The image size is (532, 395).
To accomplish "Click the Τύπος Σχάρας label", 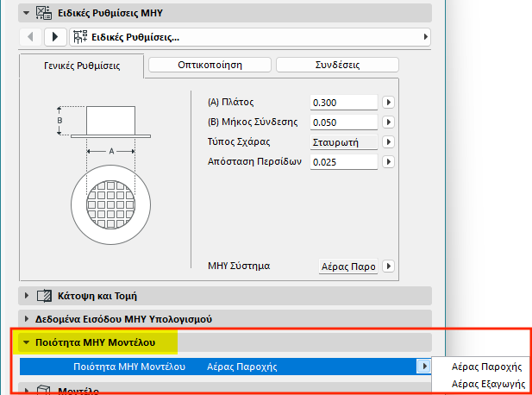I will 239,141.
